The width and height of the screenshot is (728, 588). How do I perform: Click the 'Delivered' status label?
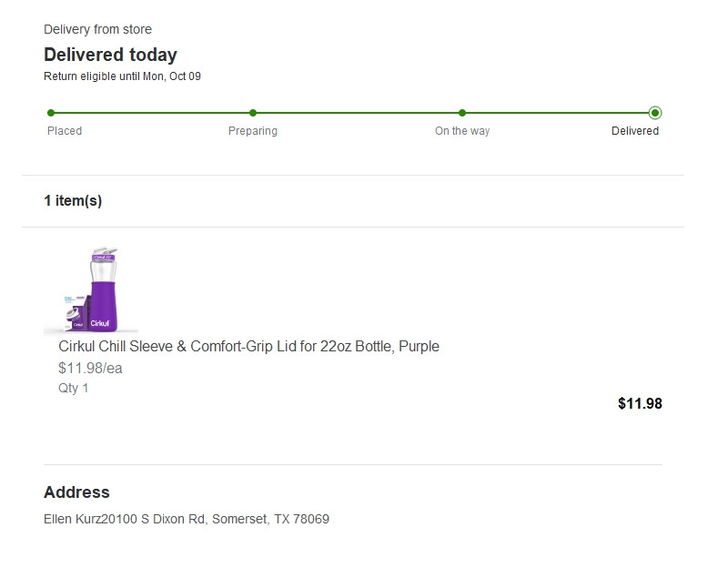click(635, 131)
